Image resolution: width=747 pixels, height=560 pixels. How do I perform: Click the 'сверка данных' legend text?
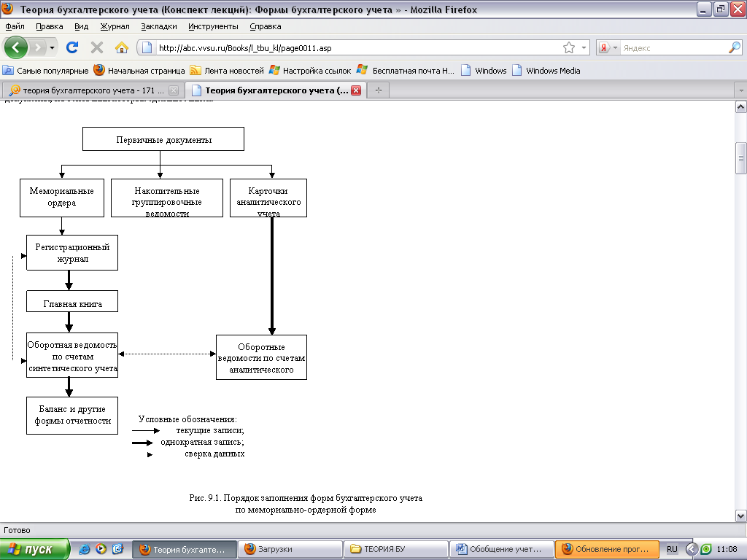coord(215,454)
